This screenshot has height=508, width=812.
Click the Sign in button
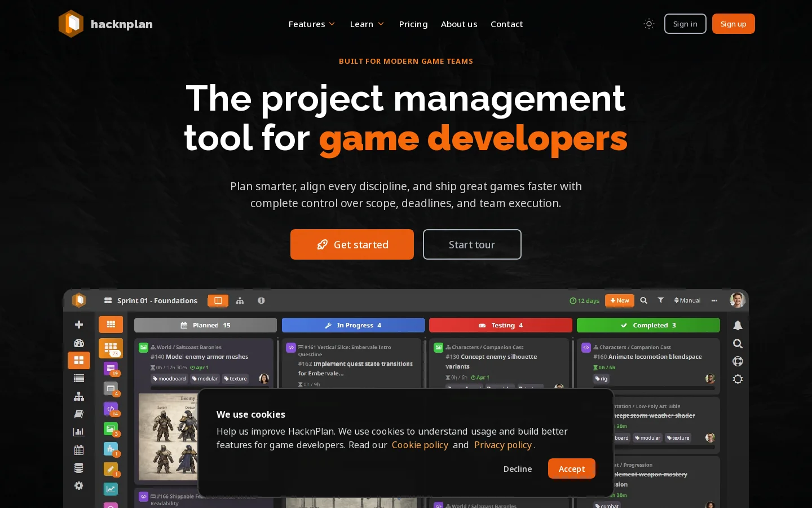(x=685, y=24)
